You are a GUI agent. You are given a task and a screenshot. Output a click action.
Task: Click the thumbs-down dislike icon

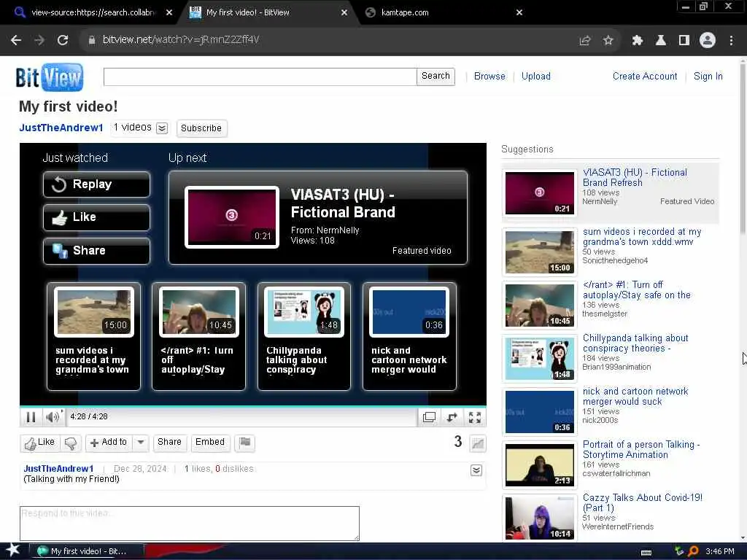click(71, 443)
